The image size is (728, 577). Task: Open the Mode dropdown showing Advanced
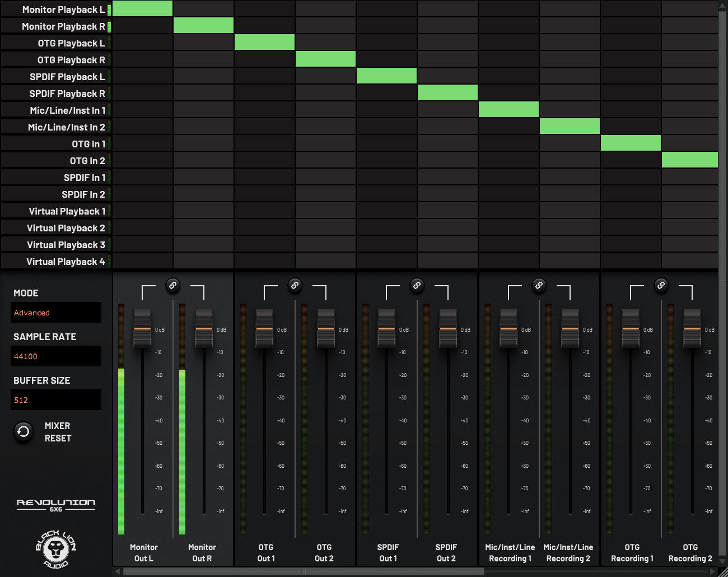[x=56, y=313]
